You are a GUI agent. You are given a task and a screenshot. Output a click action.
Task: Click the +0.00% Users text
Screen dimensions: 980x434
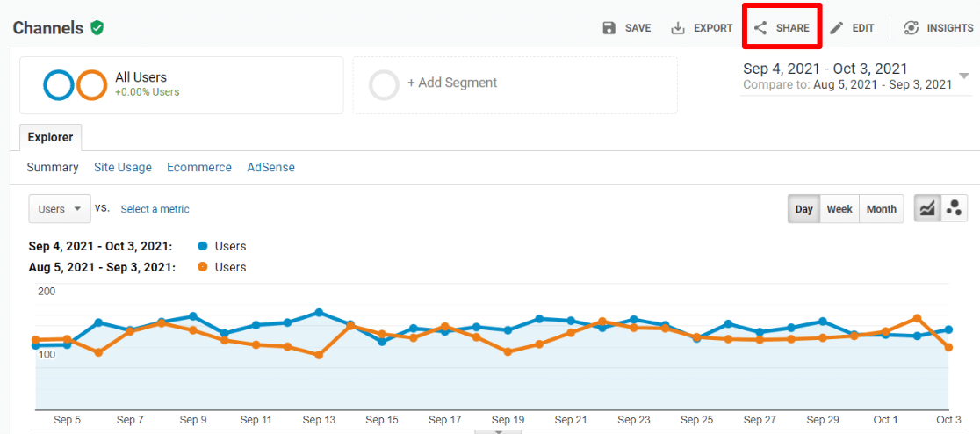pyautogui.click(x=147, y=92)
